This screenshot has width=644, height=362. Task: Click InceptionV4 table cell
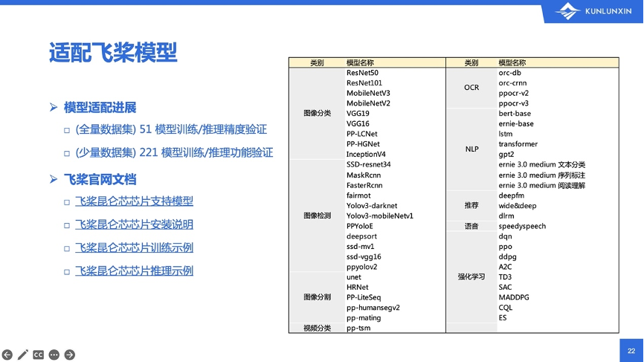[366, 155]
